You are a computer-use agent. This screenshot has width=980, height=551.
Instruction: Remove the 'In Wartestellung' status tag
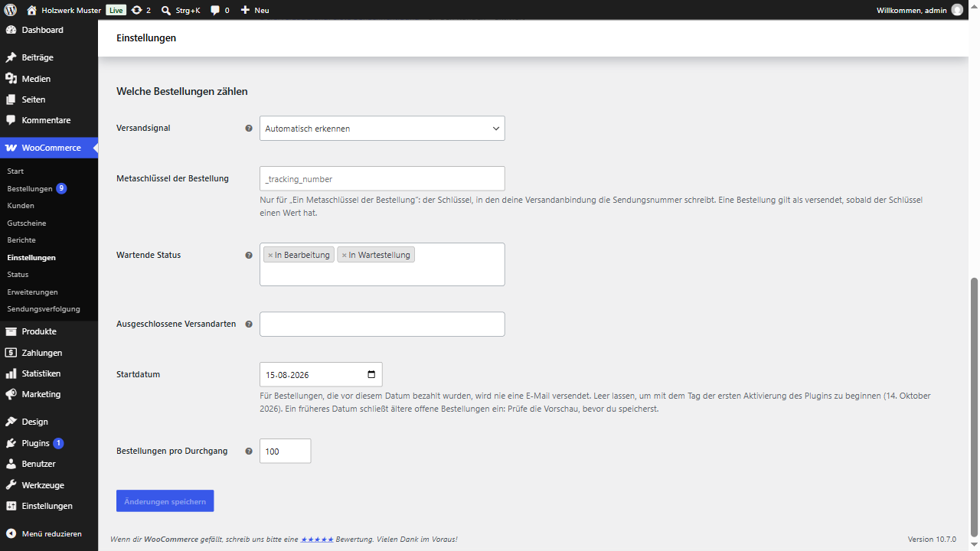[x=345, y=255]
